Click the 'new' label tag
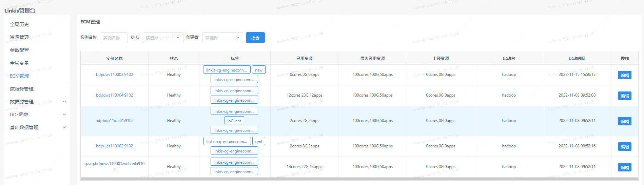This screenshot has width=644, height=185. [259, 70]
